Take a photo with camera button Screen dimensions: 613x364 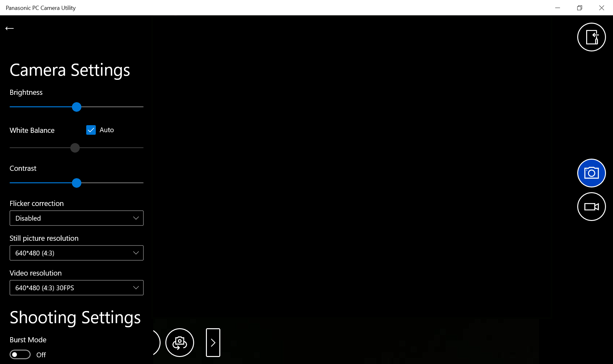point(591,173)
